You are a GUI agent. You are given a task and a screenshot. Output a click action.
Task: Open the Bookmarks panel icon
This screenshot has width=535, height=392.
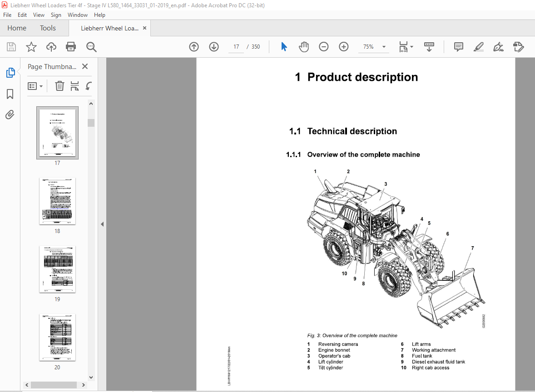(10, 94)
